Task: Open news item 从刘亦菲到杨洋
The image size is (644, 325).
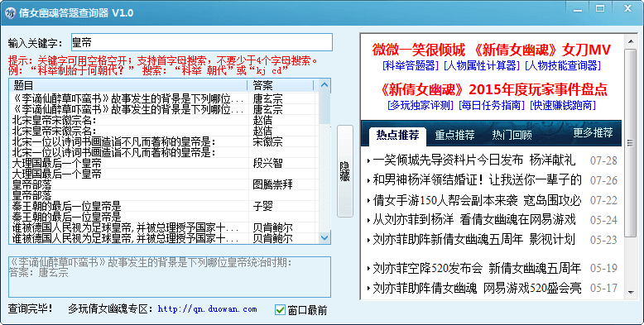Action: [x=474, y=219]
